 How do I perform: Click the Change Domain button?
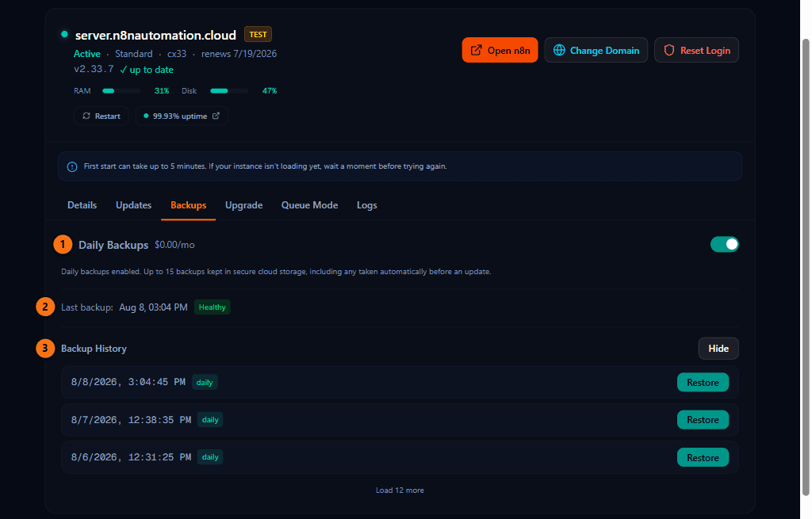[596, 50]
